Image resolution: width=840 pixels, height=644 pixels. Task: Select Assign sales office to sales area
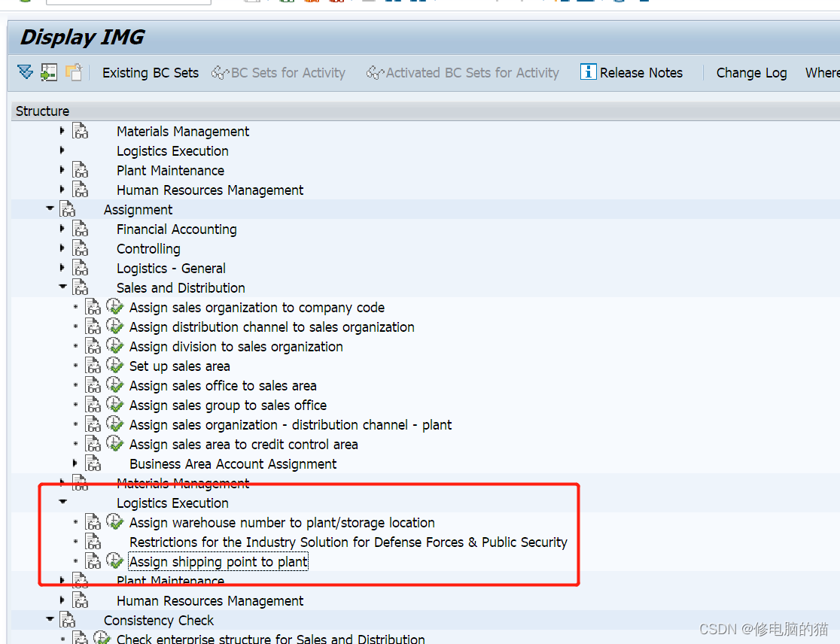click(223, 386)
